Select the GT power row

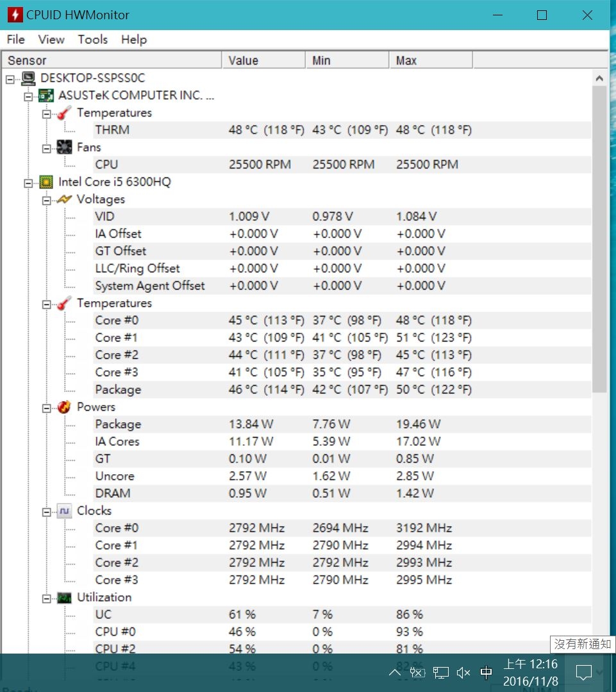point(342,459)
